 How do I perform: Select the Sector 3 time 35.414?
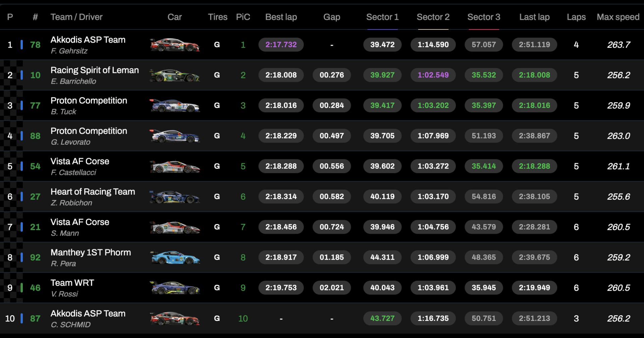pyautogui.click(x=484, y=166)
